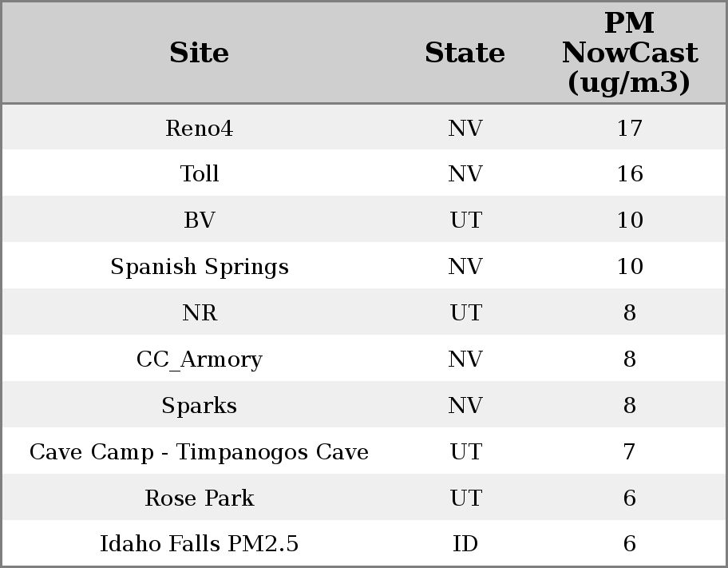Select the Spanish Springs site cell
Viewport: 728px width, 568px height.
pos(200,267)
